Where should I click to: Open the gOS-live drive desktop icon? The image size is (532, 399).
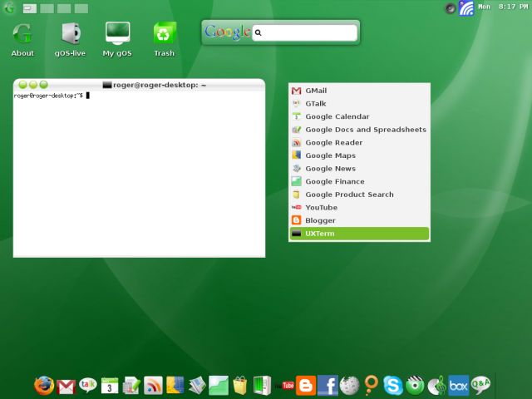point(70,39)
